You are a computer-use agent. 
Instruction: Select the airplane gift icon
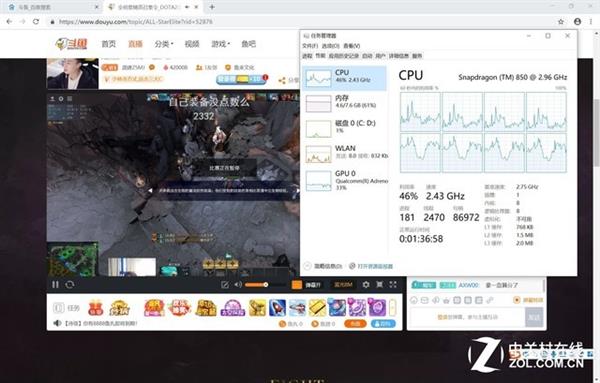pos(297,308)
